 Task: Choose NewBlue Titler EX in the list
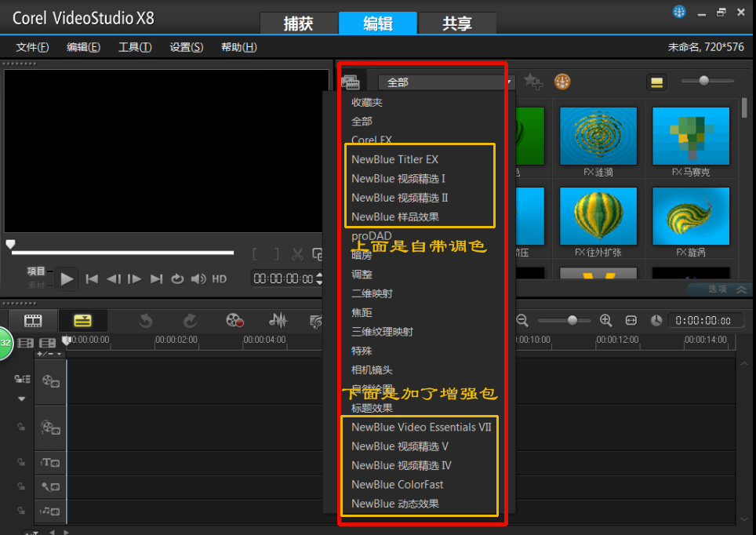click(395, 160)
